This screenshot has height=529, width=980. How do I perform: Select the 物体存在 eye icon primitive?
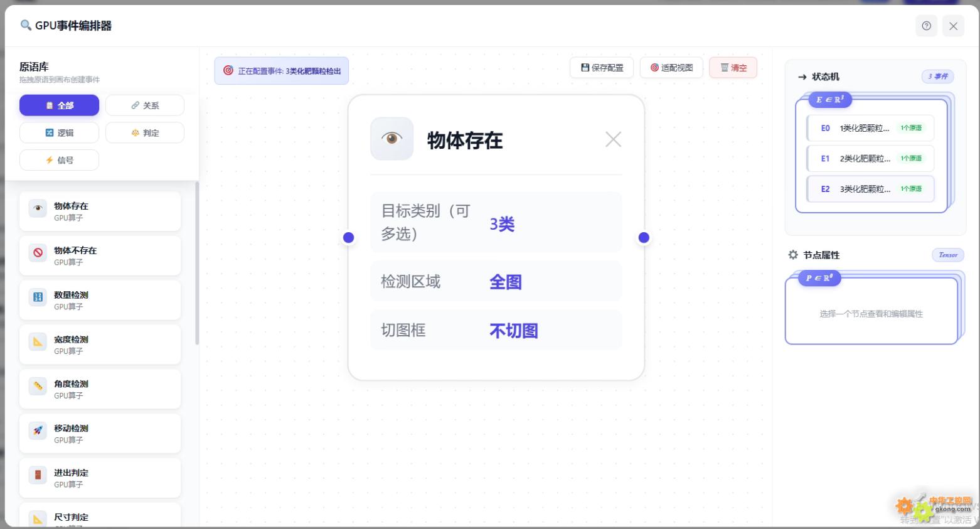click(38, 209)
